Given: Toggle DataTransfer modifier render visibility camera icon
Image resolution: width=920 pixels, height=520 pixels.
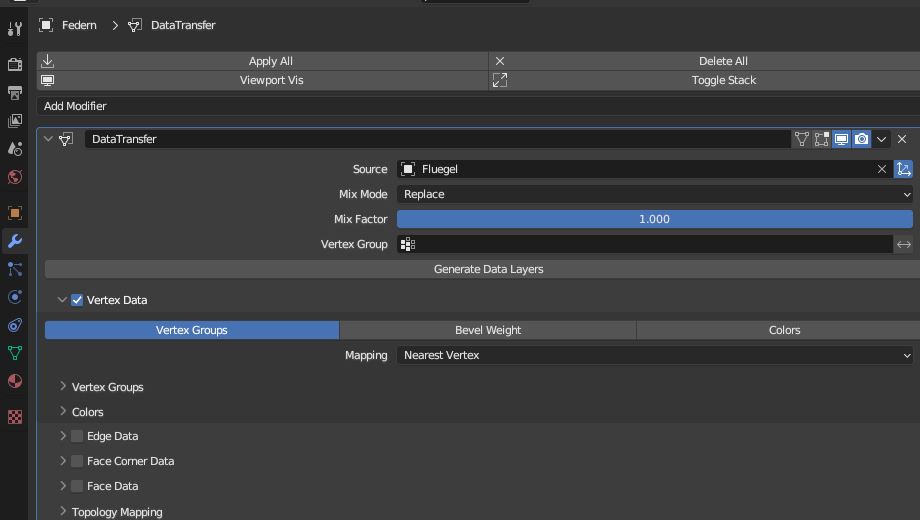Looking at the screenshot, I should [861, 139].
